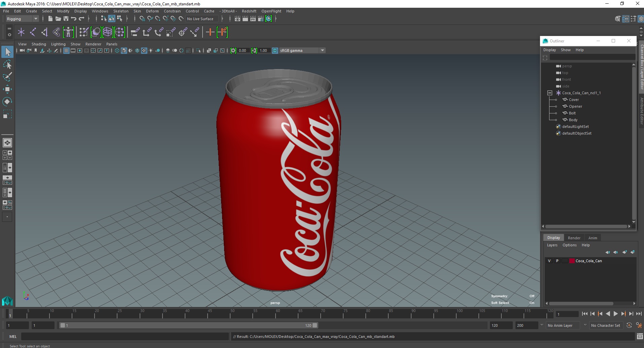Open the sRGB gamma dropdown
Viewport: 644px width, 348px height.
coord(302,50)
